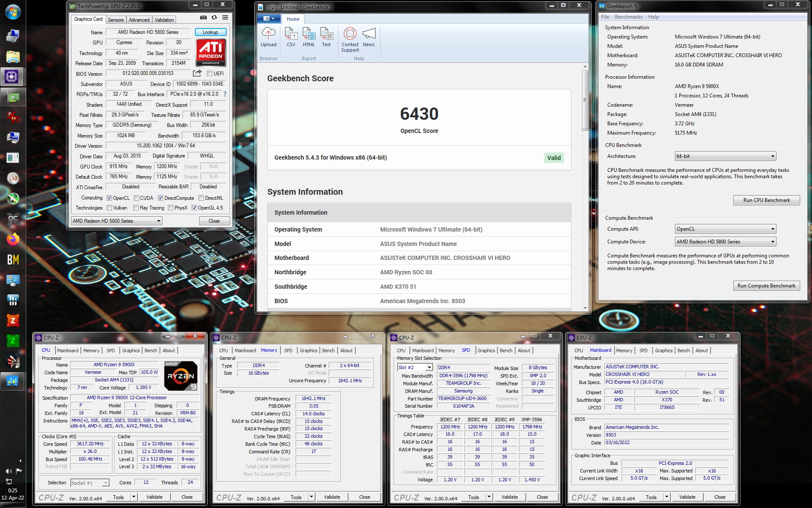This screenshot has height=508, width=812.
Task: Open the Compute API OpenCL dropdown
Action: point(726,229)
